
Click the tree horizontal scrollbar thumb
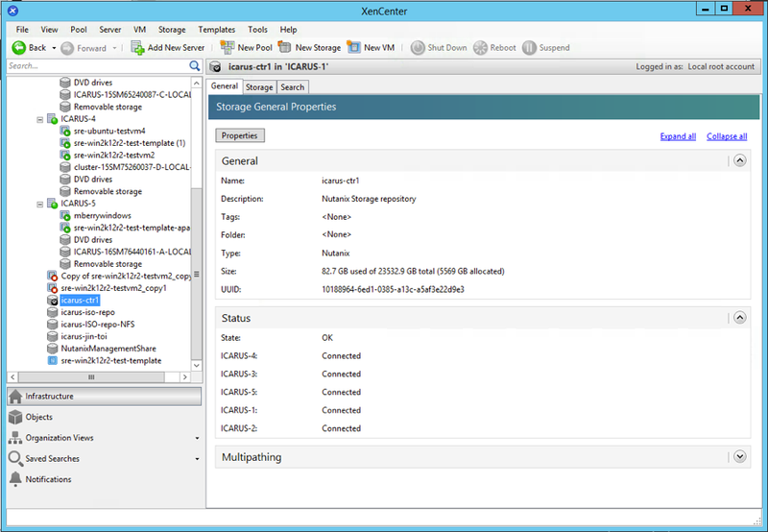tap(91, 377)
